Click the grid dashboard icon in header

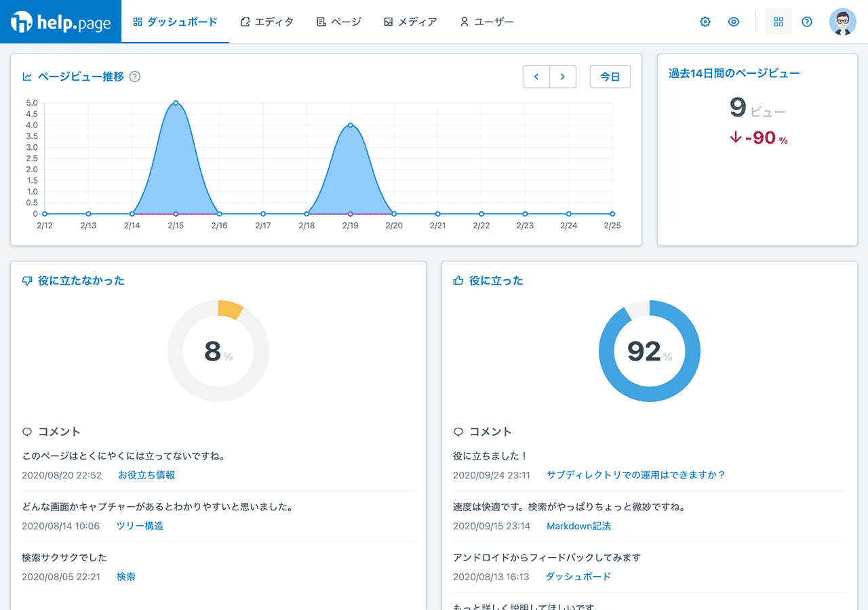(x=778, y=22)
